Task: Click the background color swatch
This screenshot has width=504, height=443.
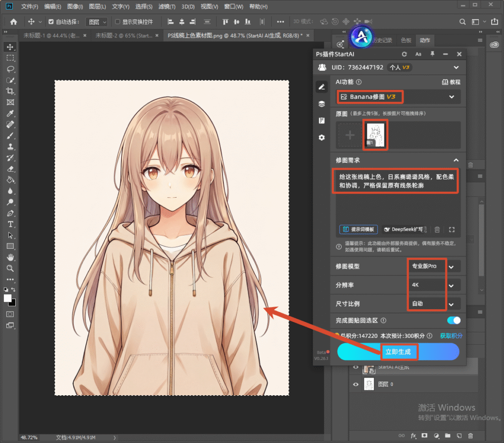Action: (13, 303)
